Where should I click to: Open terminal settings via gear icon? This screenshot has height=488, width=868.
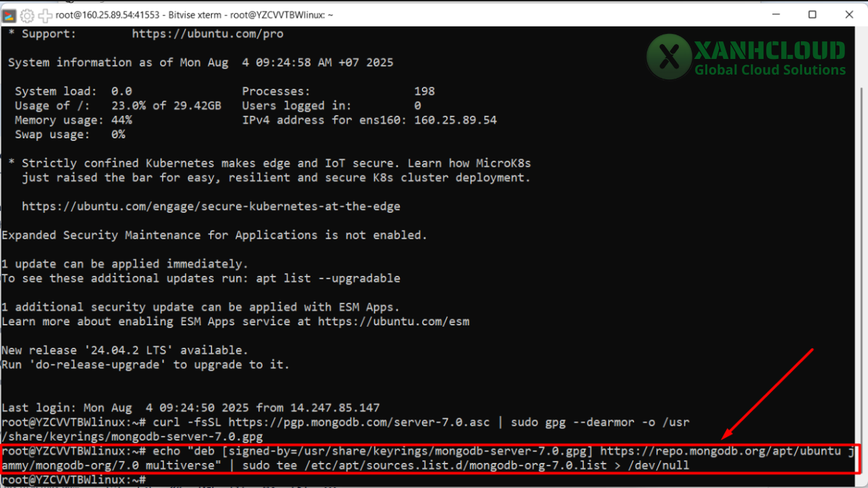click(x=27, y=15)
